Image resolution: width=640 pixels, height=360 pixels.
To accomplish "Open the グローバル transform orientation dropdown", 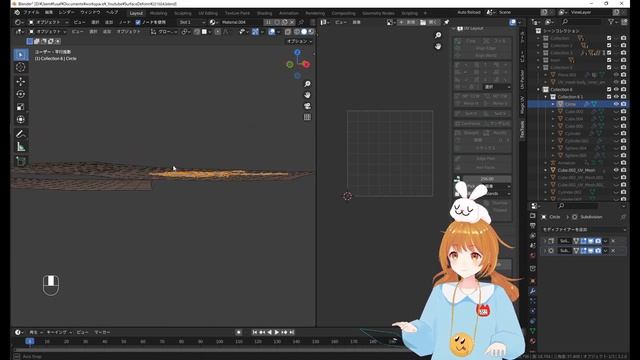I will point(163,31).
